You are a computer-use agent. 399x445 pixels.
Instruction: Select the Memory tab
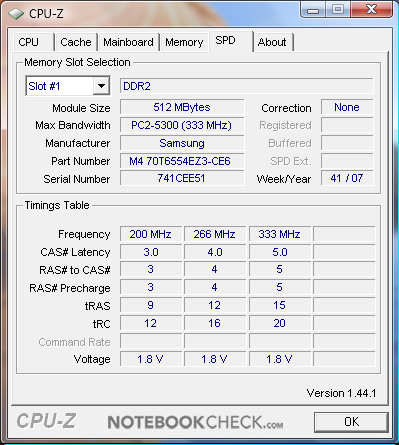click(x=184, y=42)
